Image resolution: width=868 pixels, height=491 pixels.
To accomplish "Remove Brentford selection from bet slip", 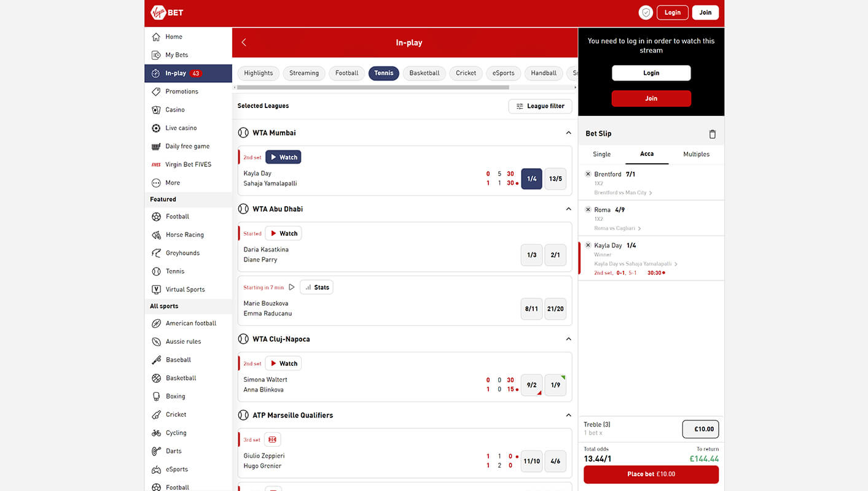I will pyautogui.click(x=588, y=174).
